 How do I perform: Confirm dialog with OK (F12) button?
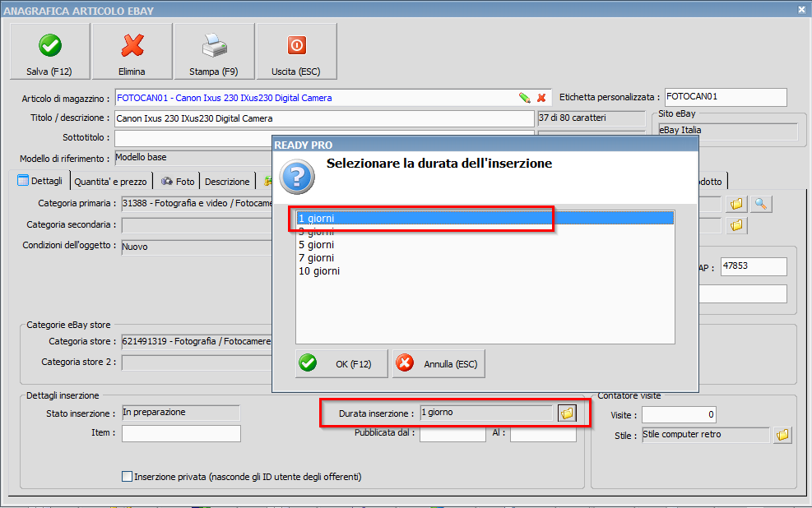(341, 363)
